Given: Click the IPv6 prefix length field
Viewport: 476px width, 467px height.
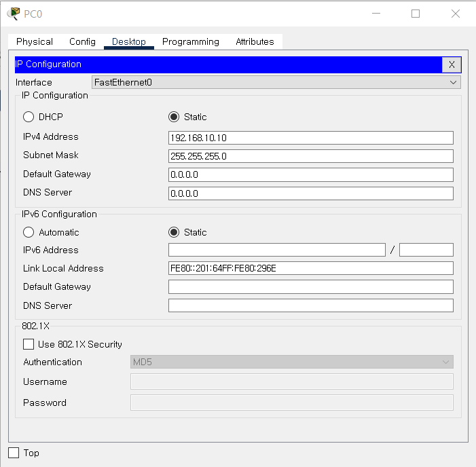Looking at the screenshot, I should tap(426, 250).
